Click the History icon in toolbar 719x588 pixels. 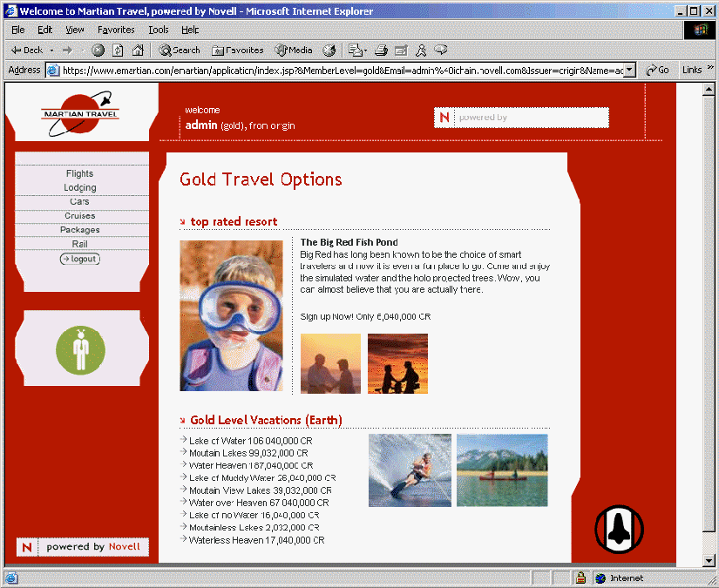coord(329,50)
